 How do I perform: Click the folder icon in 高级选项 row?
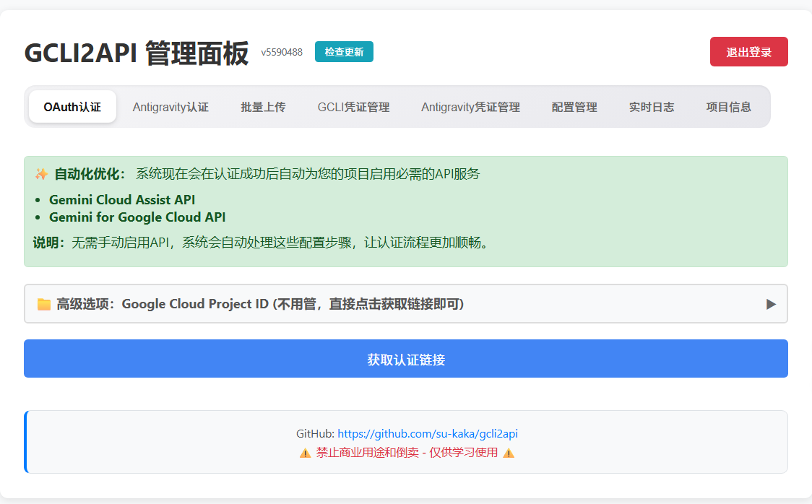44,304
